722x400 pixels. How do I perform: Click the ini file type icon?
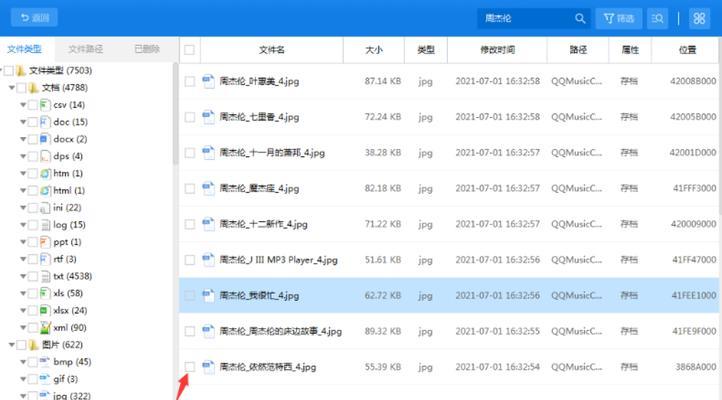45,208
